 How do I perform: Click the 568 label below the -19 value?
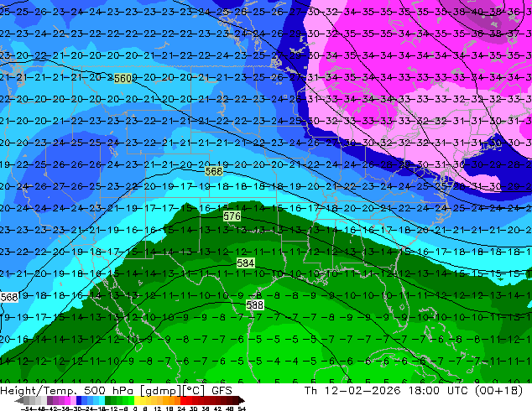[214, 171]
